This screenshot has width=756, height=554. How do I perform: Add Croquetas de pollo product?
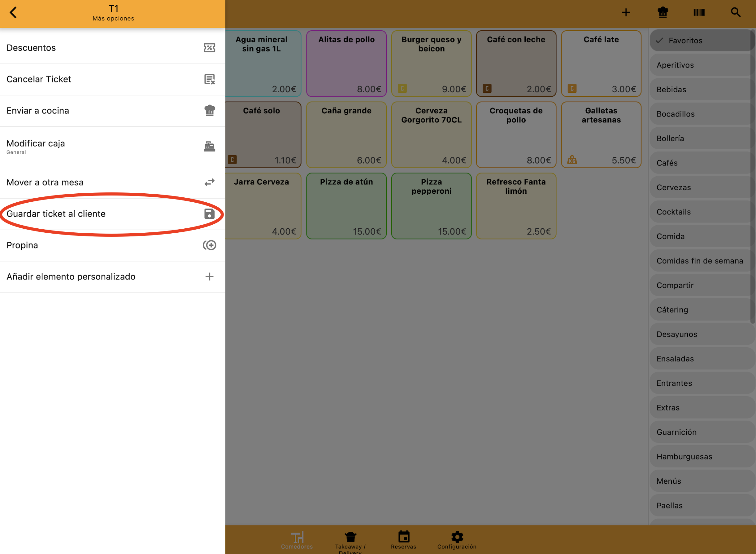(516, 135)
